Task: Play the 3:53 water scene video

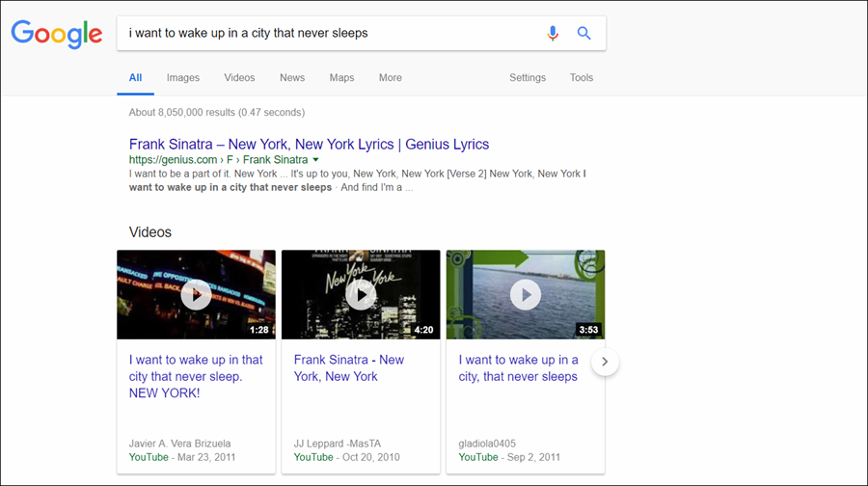Action: point(526,294)
